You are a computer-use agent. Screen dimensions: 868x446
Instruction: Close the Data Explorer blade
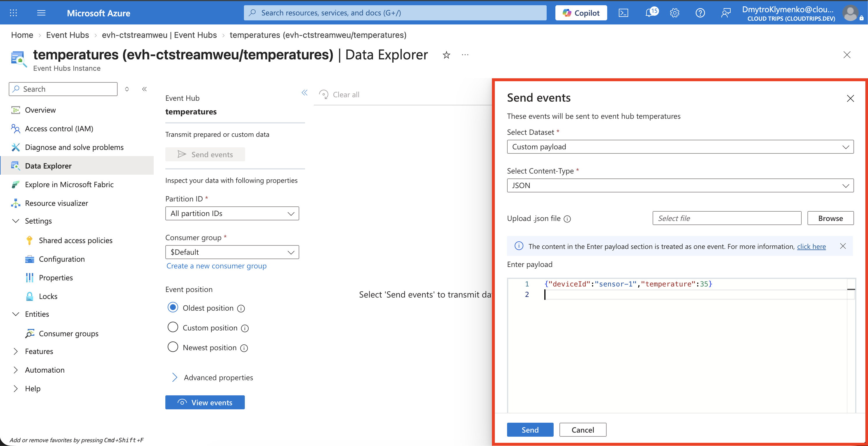(847, 55)
